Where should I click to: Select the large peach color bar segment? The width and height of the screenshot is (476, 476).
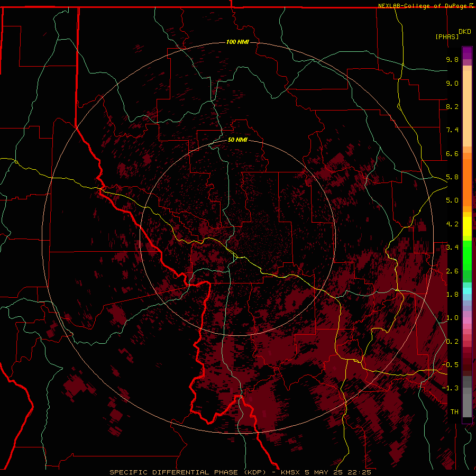(x=467, y=108)
